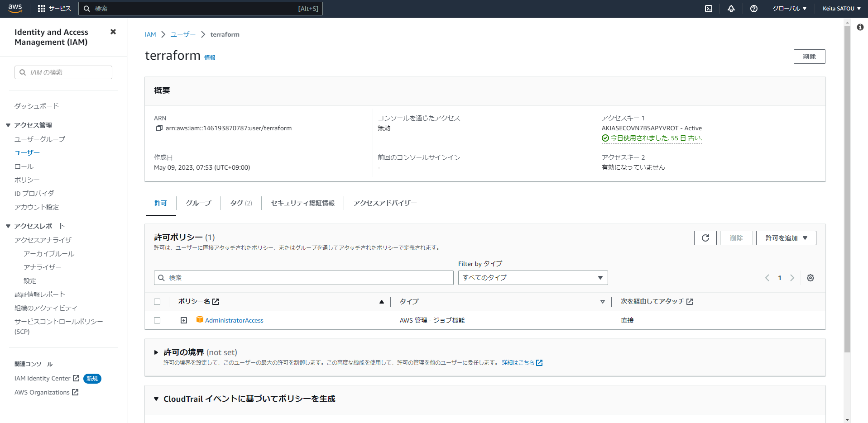The image size is (868, 423).
Task: Open アカウント設定 in the sidebar
Action: (x=37, y=207)
